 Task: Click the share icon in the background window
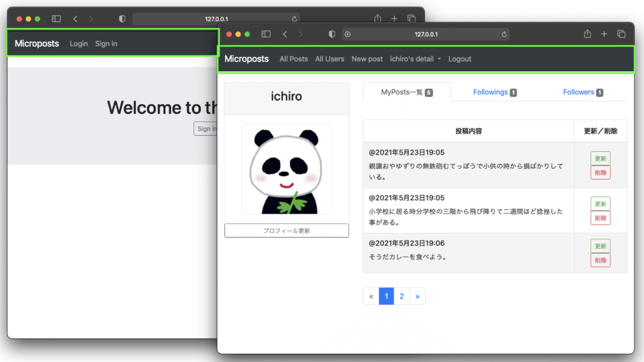[378, 18]
